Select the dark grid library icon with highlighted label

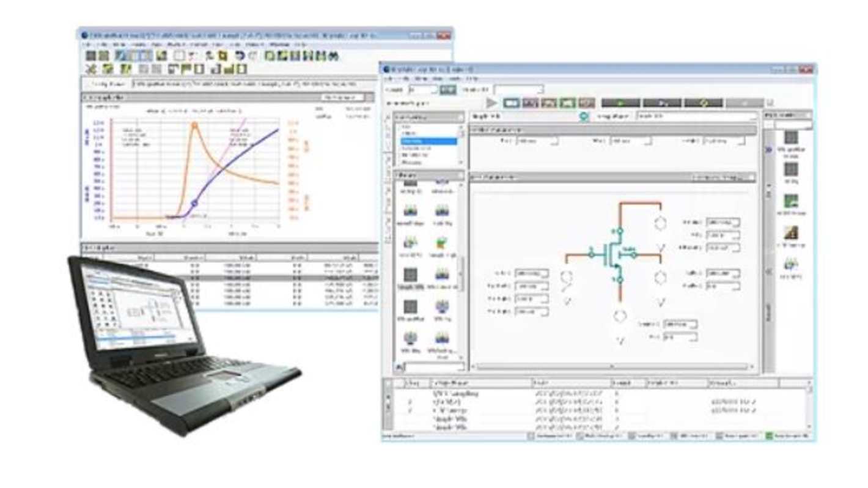410,275
